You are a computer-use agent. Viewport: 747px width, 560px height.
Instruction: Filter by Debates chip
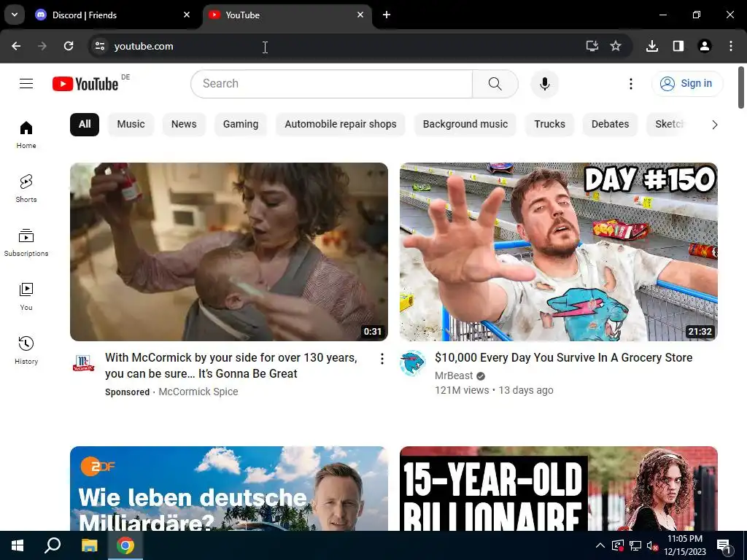pyautogui.click(x=611, y=124)
